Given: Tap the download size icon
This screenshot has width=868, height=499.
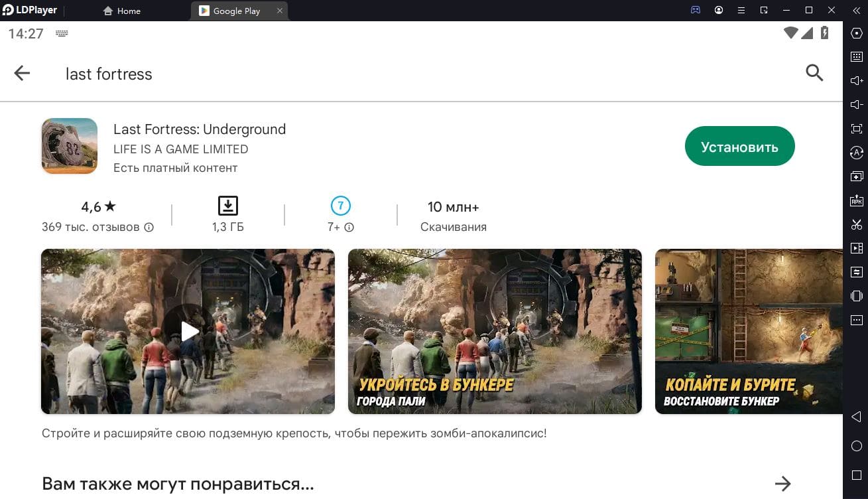Looking at the screenshot, I should [228, 206].
